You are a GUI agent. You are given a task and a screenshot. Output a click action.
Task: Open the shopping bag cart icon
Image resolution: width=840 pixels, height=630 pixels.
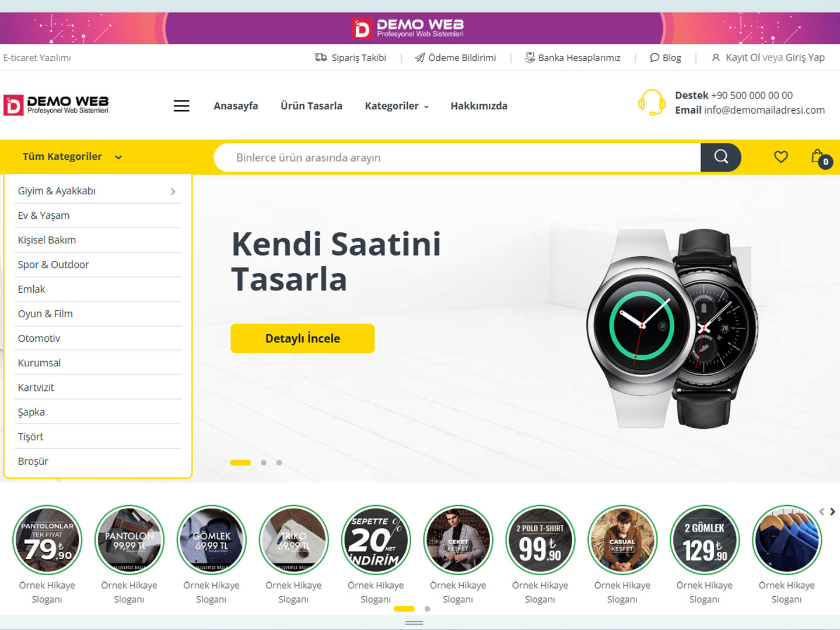(x=820, y=157)
